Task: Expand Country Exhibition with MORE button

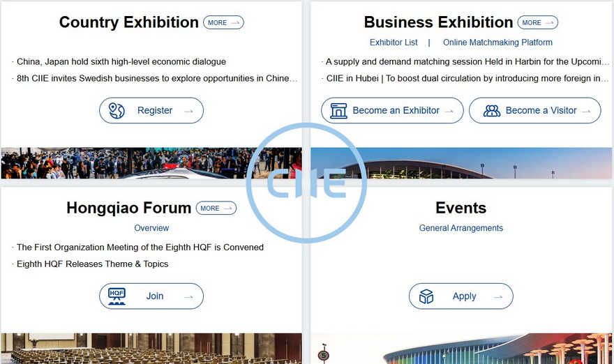Action: [223, 22]
